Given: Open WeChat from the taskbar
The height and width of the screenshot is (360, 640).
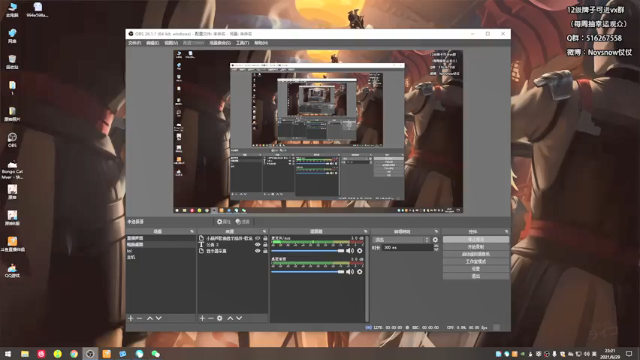Looking at the screenshot, I should 156,354.
